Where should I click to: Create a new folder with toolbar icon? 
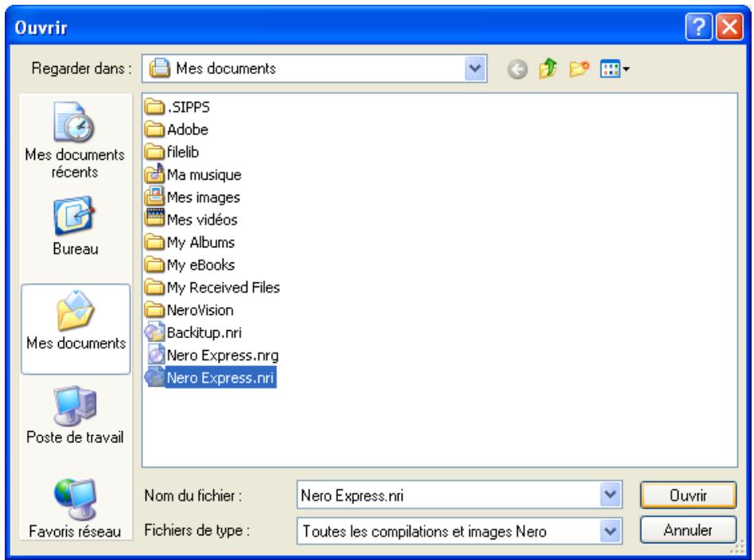coord(579,68)
